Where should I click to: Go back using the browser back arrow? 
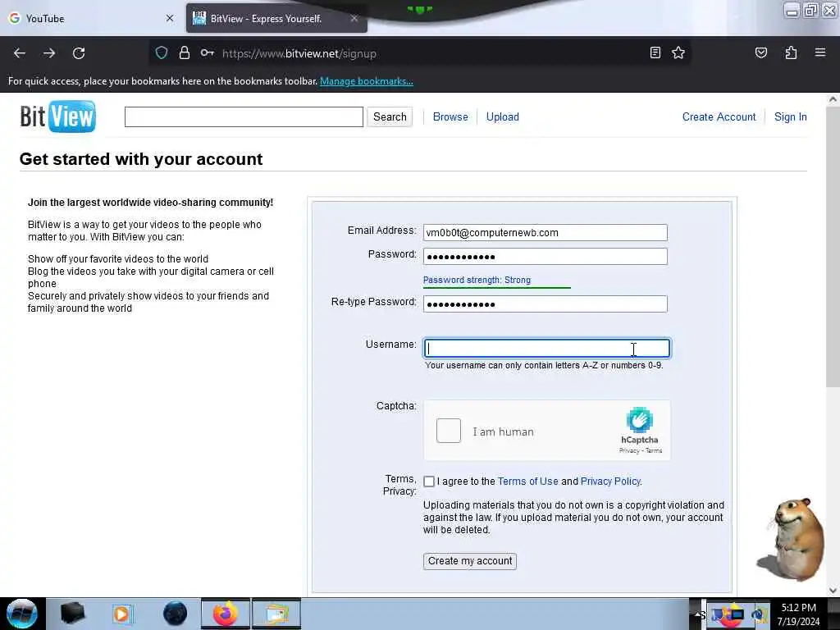20,53
